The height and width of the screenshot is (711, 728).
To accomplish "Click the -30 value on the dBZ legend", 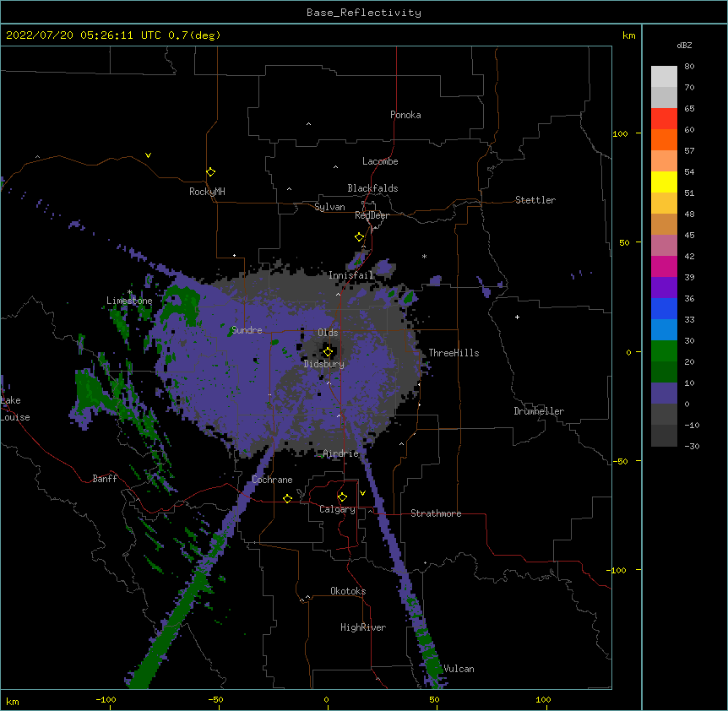I will point(692,447).
